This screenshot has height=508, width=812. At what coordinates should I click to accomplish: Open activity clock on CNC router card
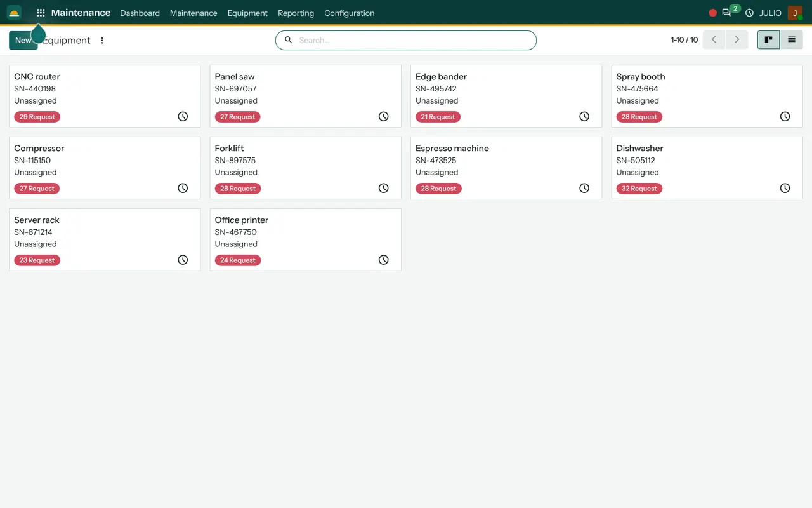(x=183, y=116)
